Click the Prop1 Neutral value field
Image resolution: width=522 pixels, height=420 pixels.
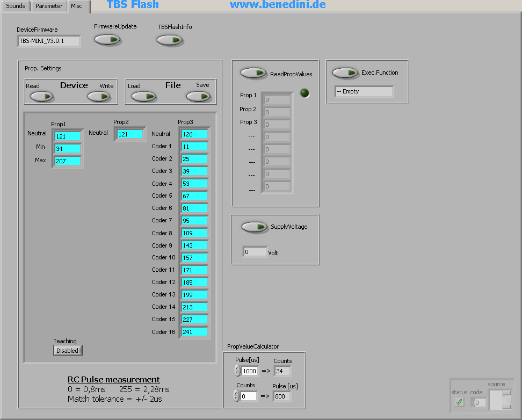68,136
